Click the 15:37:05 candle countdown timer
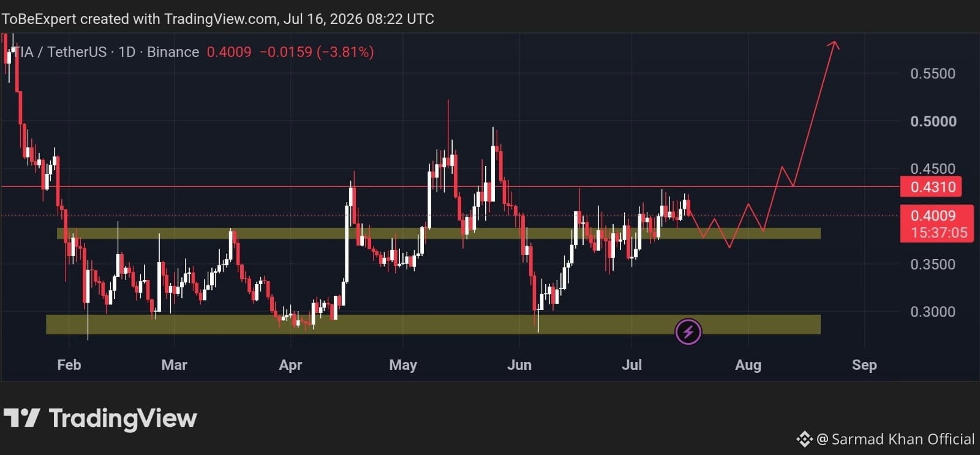 (x=938, y=233)
